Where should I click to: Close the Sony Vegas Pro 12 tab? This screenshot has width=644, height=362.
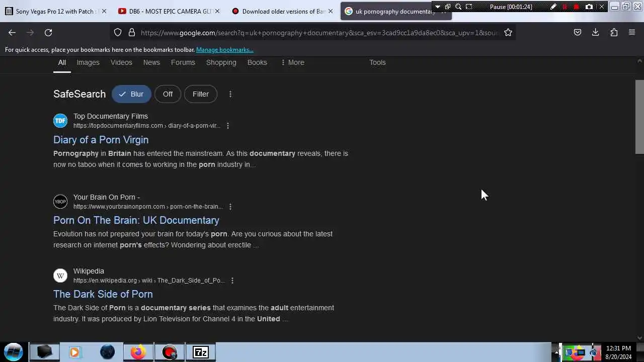pos(104,11)
